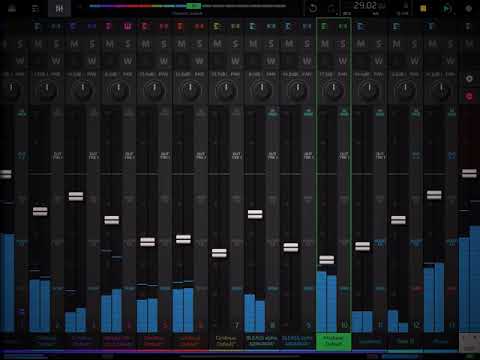480x360 pixels.
Task: Solo track 13 with S button
Action: pyautogui.click(x=450, y=44)
